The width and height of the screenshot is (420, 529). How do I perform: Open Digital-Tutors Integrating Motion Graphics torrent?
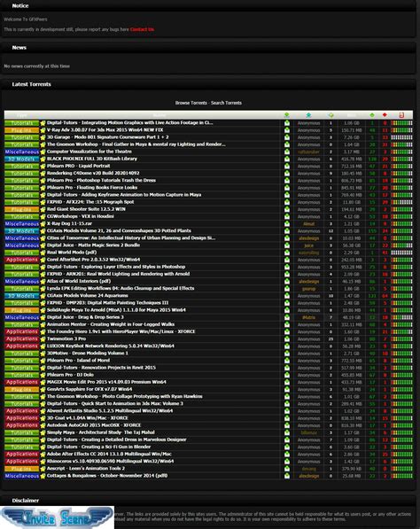pos(130,123)
